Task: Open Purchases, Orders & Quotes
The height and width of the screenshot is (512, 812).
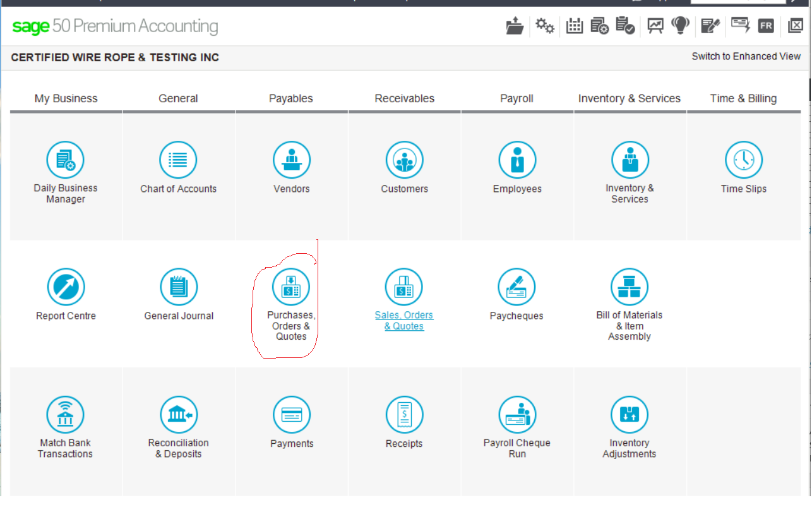Action: pos(291,287)
